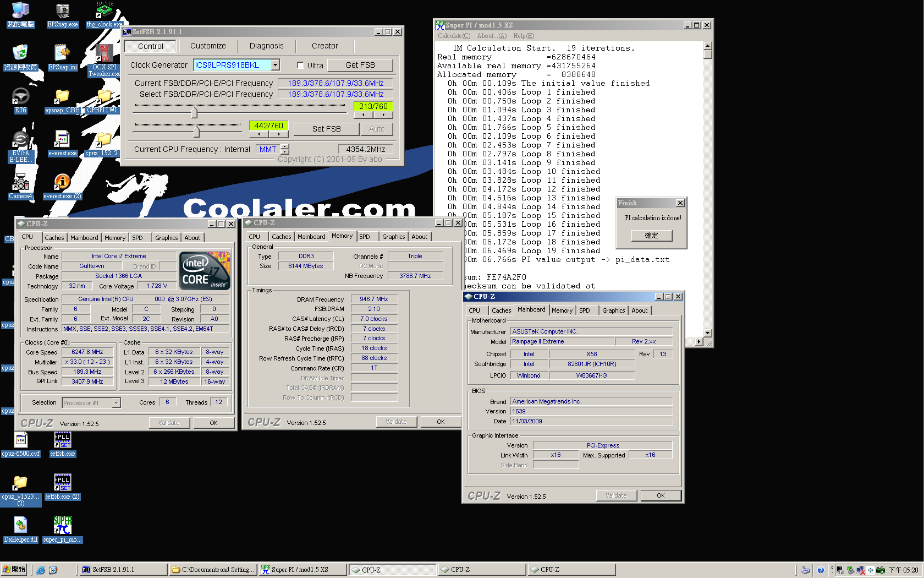Open the About menu in Super PI
Screen dimensions: 924x578
tap(492, 36)
